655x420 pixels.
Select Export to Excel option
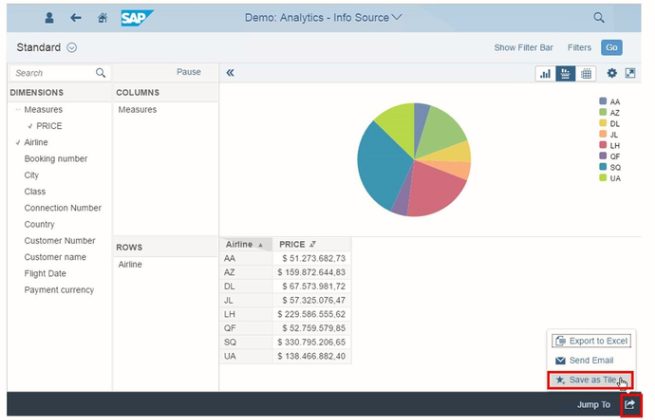590,341
